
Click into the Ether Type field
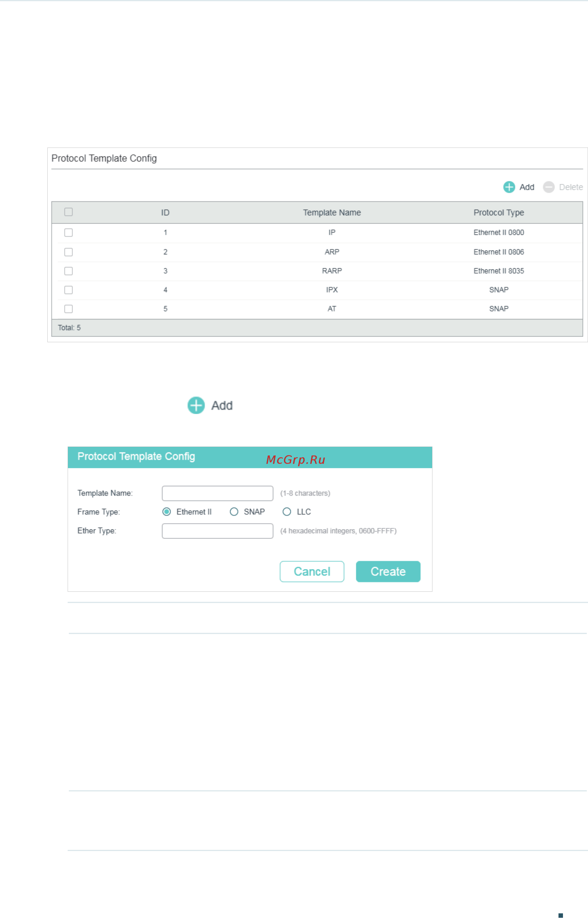point(218,531)
